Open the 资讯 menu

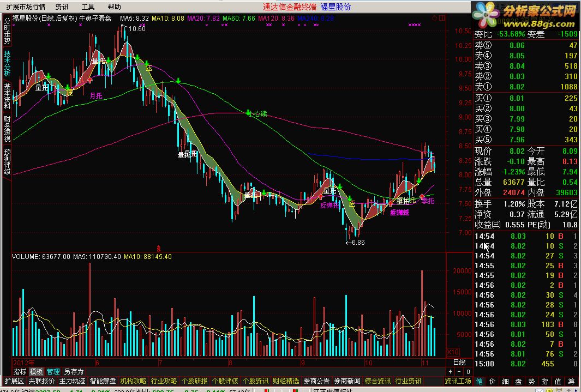(62, 7)
